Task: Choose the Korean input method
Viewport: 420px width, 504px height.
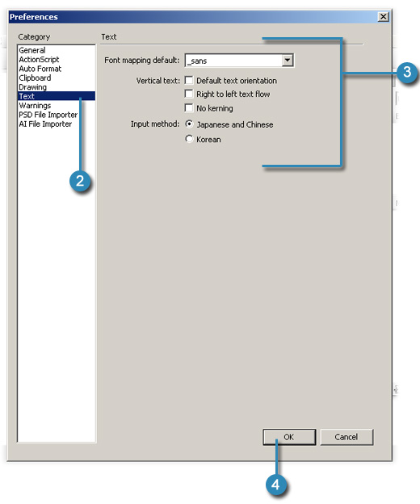Action: point(189,139)
